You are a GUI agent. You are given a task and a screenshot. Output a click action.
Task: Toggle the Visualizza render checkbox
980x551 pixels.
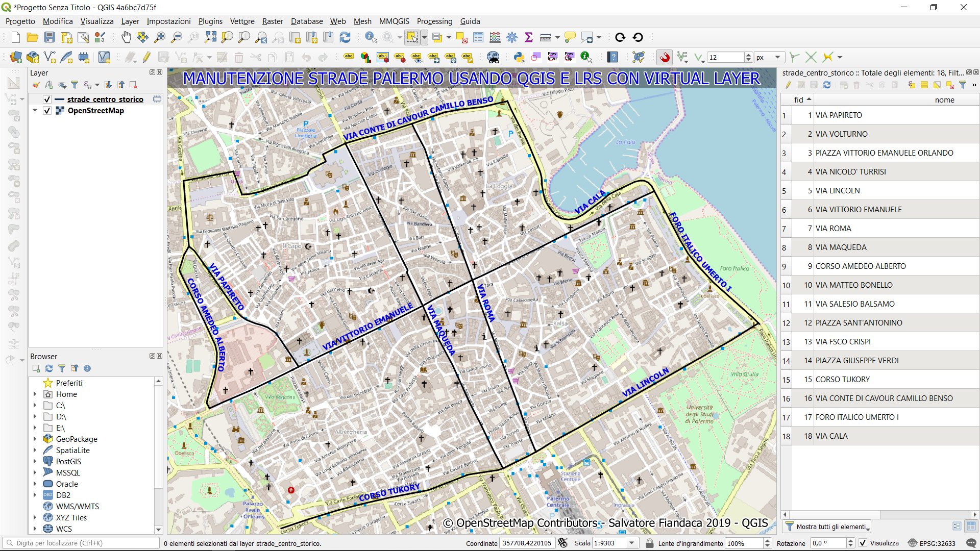[x=863, y=543]
